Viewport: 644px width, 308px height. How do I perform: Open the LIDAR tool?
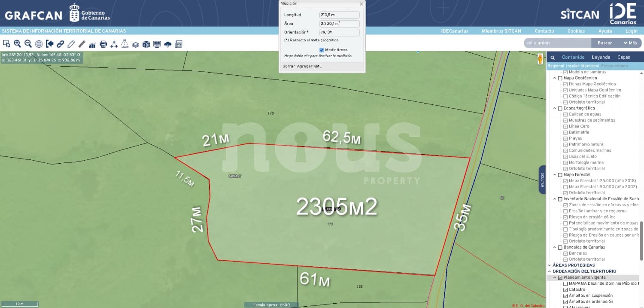coord(125,43)
